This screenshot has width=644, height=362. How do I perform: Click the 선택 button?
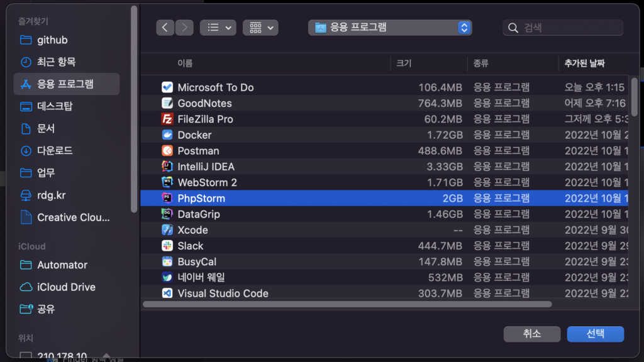pos(596,334)
